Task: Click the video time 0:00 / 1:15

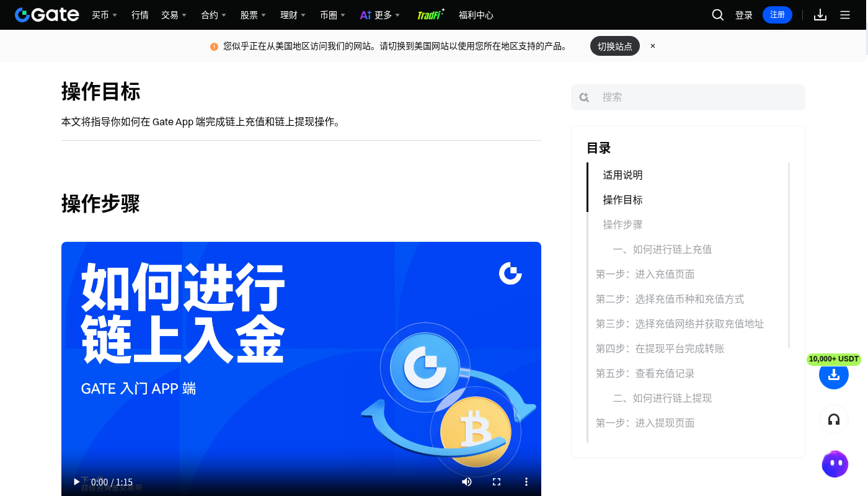Action: click(x=112, y=482)
